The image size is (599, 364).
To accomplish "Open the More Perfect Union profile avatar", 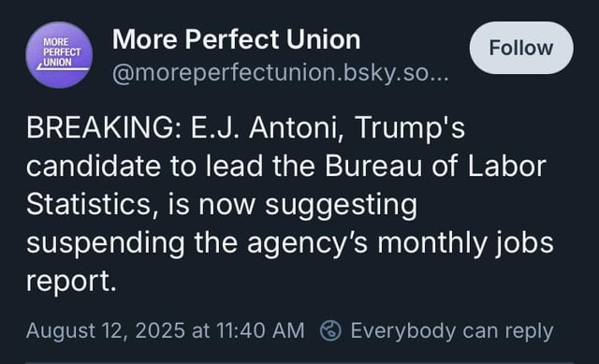I will 59,55.
